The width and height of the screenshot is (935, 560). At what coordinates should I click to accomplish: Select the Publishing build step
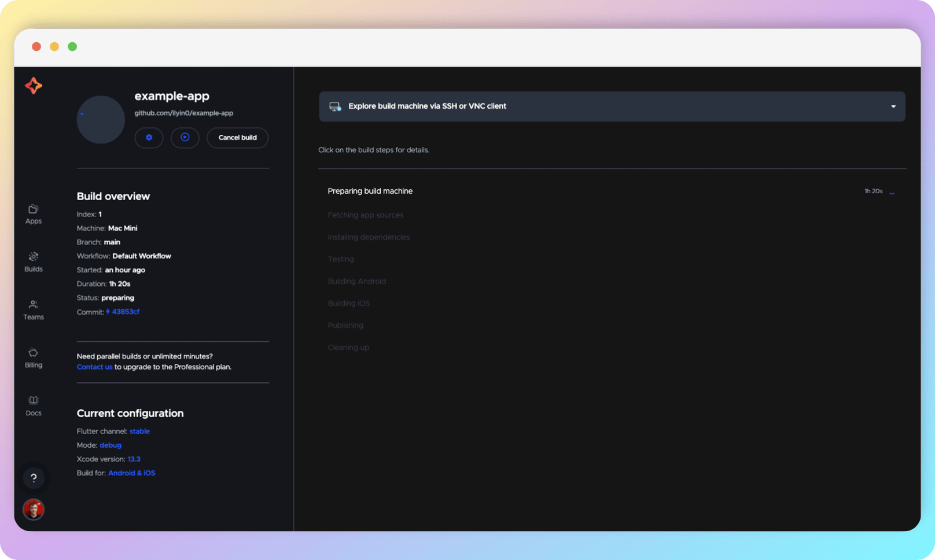pos(345,325)
